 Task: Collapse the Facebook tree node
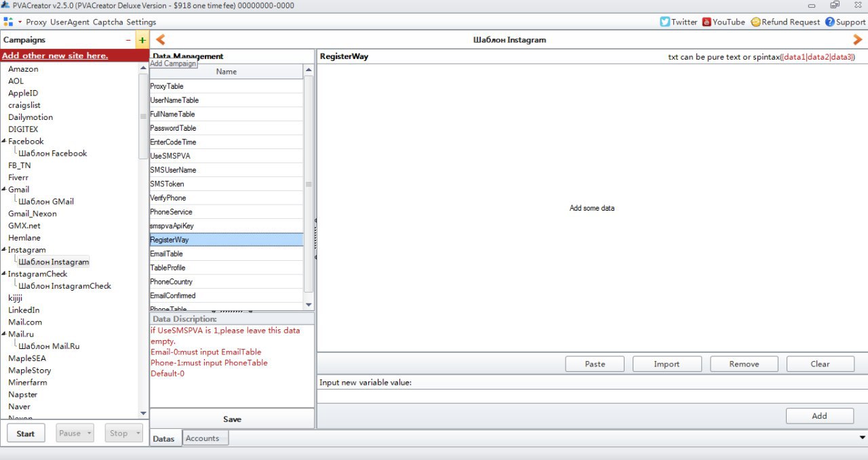(x=4, y=141)
